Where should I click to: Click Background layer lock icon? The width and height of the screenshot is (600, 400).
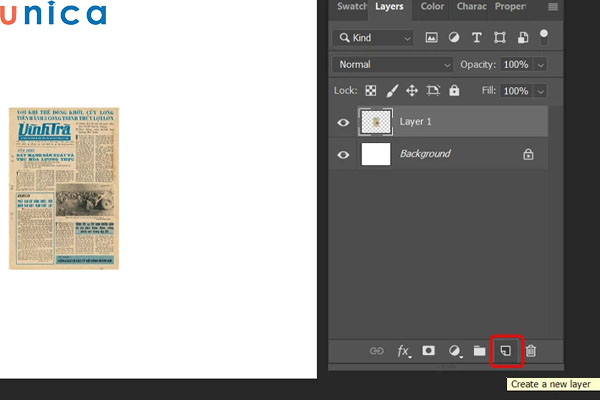pos(528,154)
